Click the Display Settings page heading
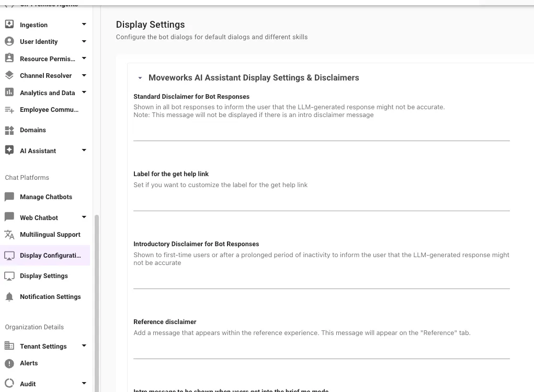Screen dimensions: 534x392 pos(150,25)
